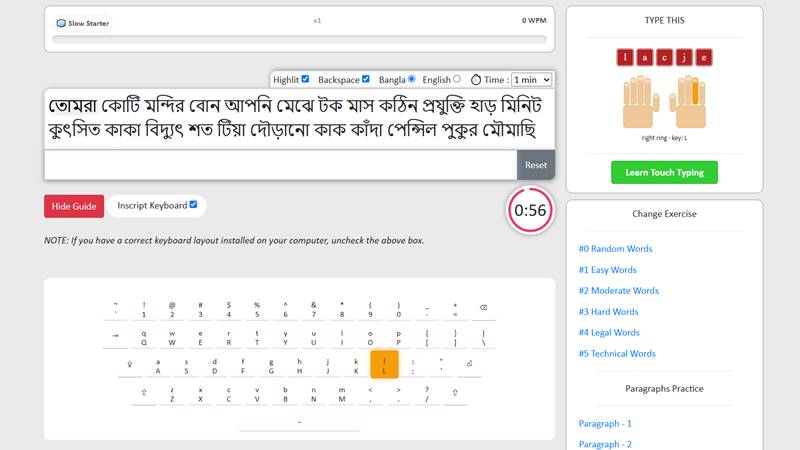Click the red 'e' letter tile
Image resolution: width=800 pixels, height=450 pixels.
(704, 58)
